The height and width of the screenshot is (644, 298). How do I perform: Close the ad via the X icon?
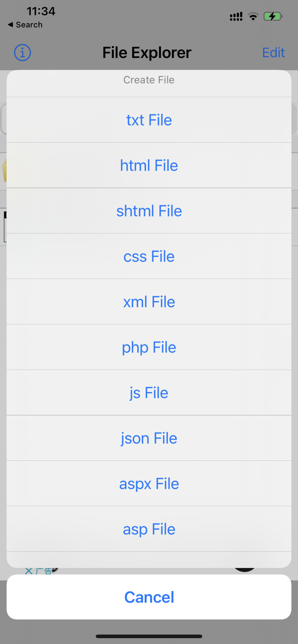[29, 571]
